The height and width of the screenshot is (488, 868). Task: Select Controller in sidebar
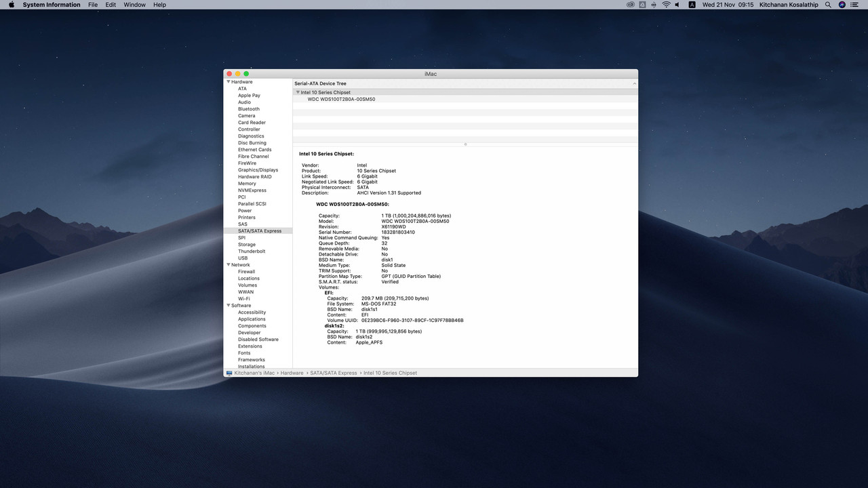tap(249, 129)
